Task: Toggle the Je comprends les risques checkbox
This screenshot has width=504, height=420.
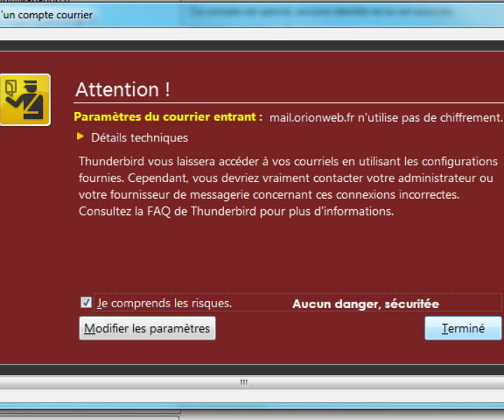Action: pyautogui.click(x=86, y=302)
